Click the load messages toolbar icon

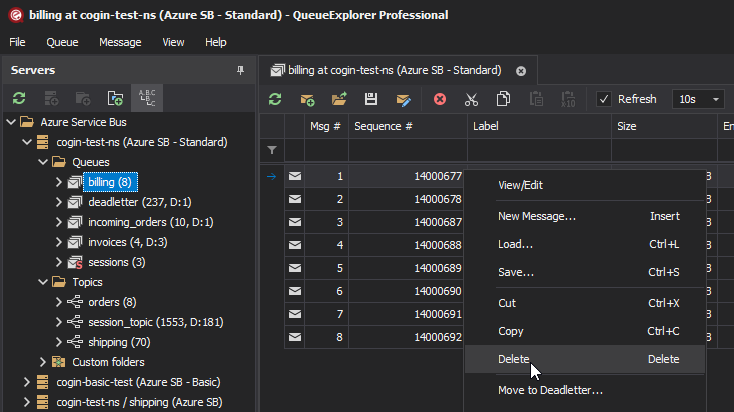(339, 99)
